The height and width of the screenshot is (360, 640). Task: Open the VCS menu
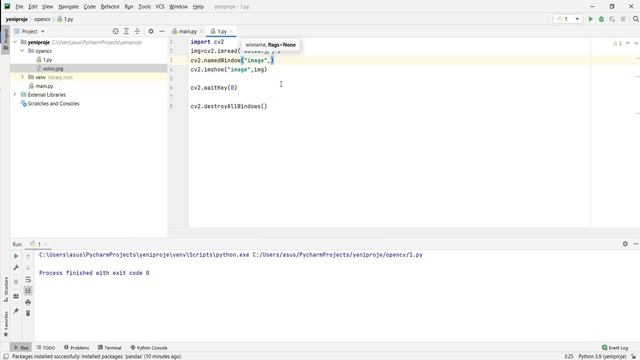tap(160, 7)
